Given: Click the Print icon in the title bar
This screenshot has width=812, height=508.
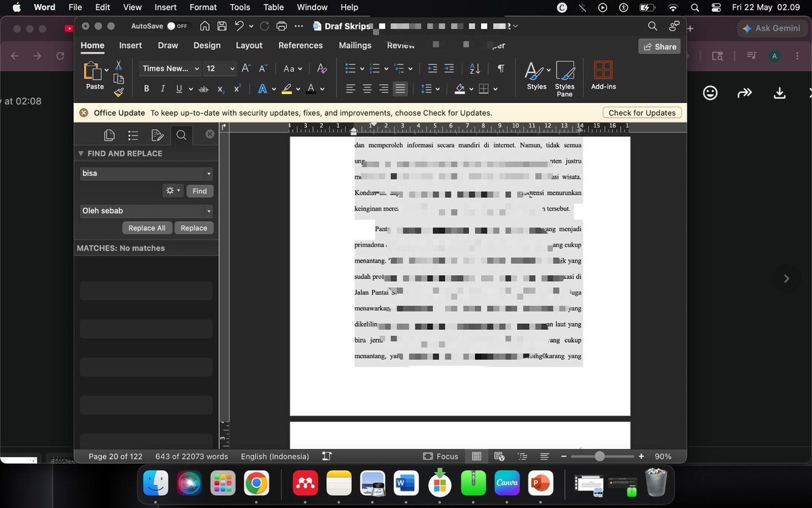Looking at the screenshot, I should (282, 26).
